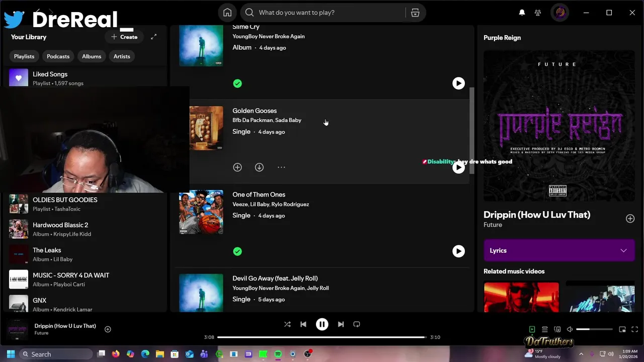Open the taskbar weather widget
This screenshot has width=644, height=362.
542,354
